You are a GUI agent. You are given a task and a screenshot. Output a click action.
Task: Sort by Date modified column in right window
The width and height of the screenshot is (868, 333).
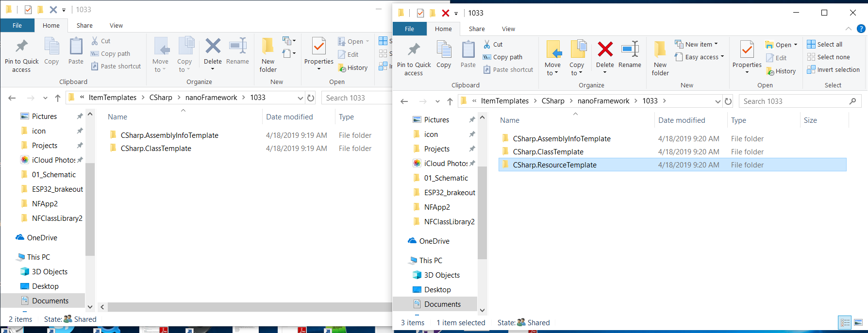(682, 120)
